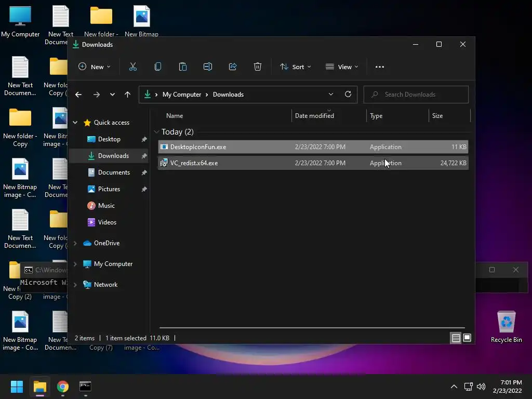This screenshot has width=532, height=399.
Task: Show hidden tray icons chevron
Action: (x=454, y=387)
